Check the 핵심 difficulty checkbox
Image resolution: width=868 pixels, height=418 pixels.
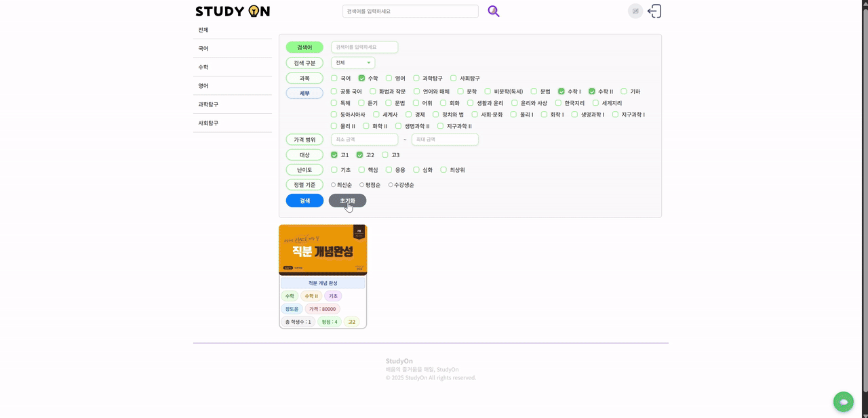(361, 169)
